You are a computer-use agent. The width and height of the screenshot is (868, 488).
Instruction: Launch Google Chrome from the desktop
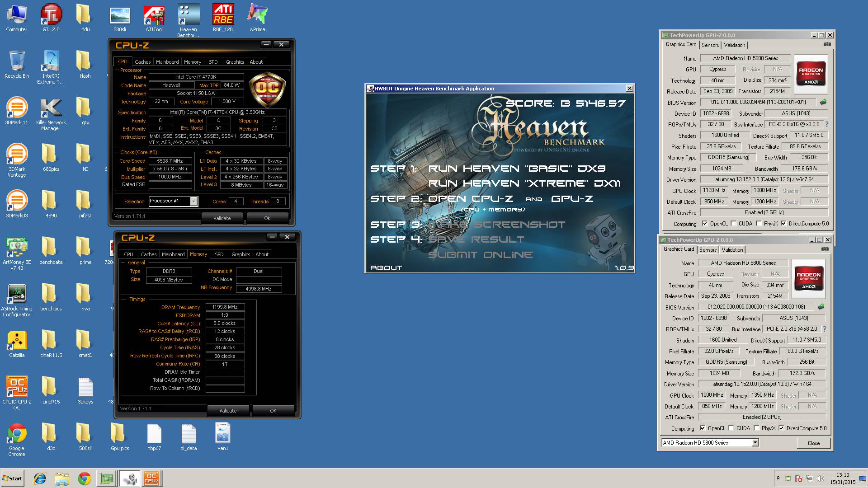point(17,440)
